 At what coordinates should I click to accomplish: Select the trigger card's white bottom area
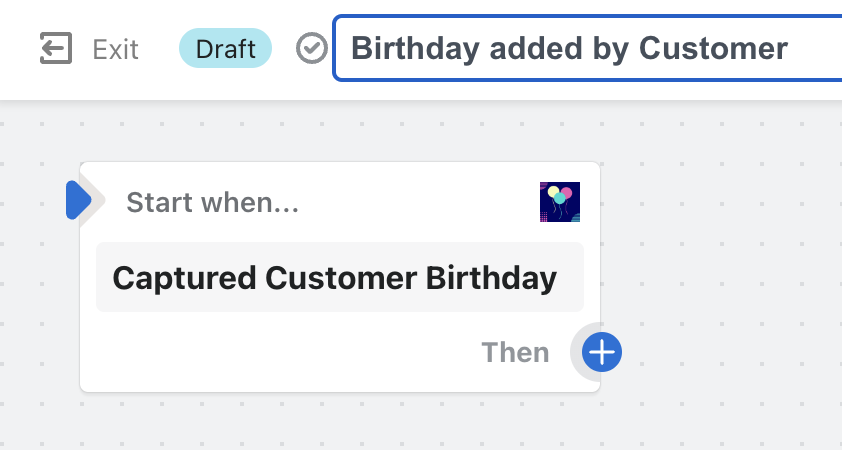tap(279, 352)
